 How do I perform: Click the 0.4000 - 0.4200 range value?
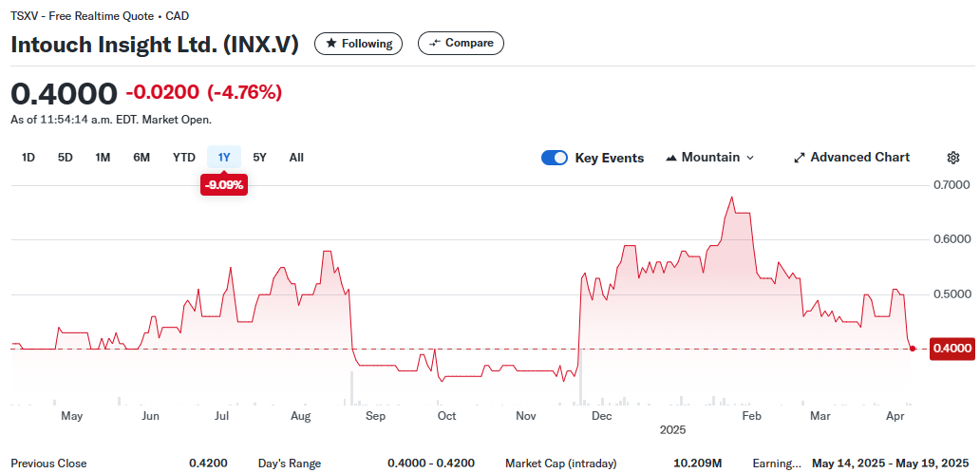pos(431,464)
